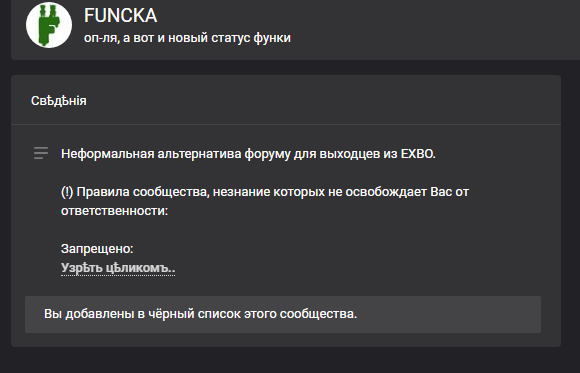The width and height of the screenshot is (580, 373).
Task: Click the word EXBO in the description
Action: coord(418,154)
